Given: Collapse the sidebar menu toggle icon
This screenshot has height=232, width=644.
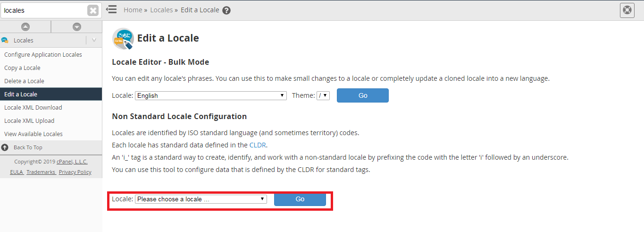Looking at the screenshot, I should [111, 9].
